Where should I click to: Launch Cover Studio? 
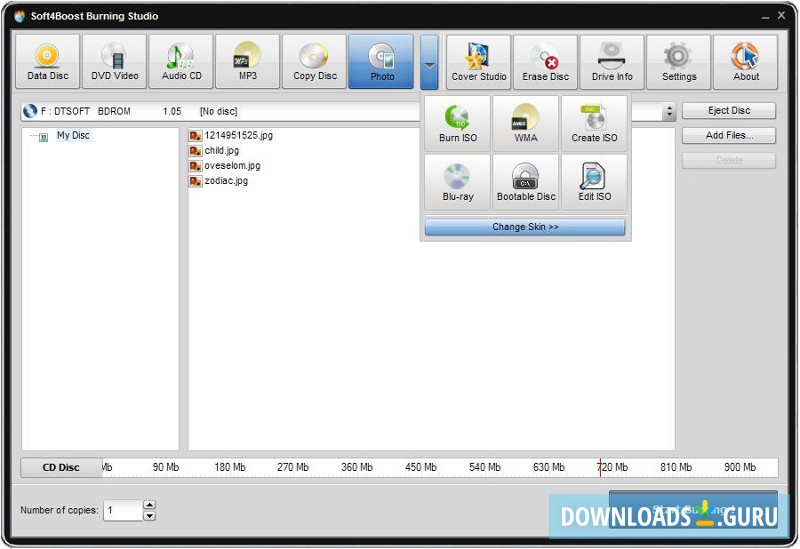[479, 62]
